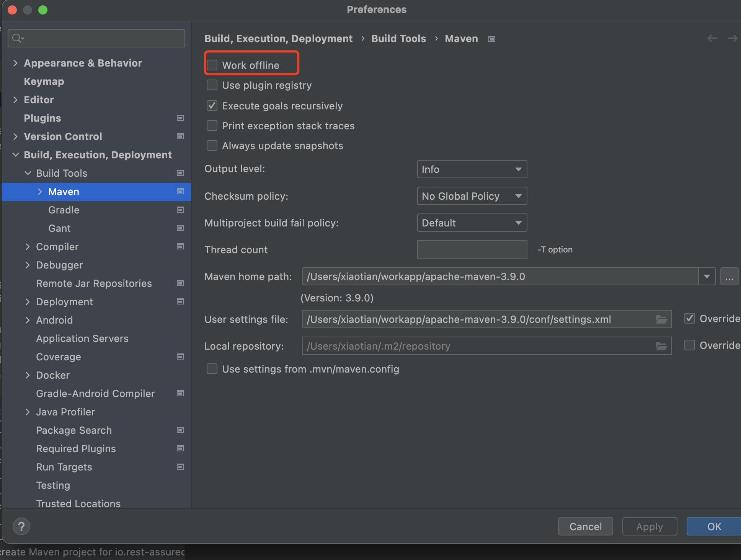
Task: Open the Keymap settings page
Action: point(44,81)
